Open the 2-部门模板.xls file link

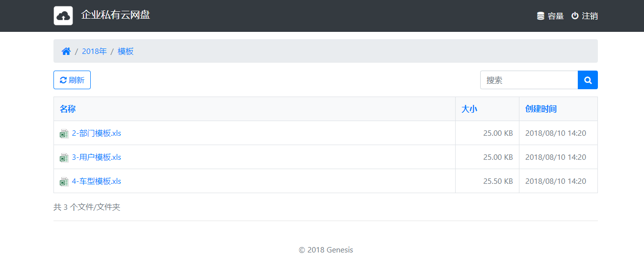point(96,133)
